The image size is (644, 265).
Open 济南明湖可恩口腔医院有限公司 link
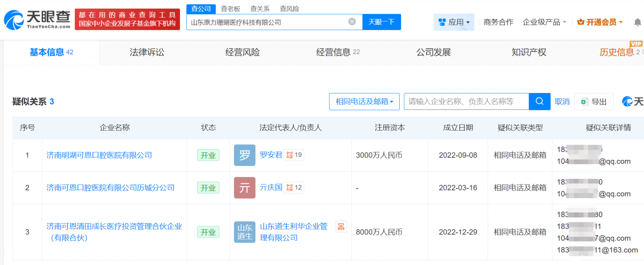point(99,155)
